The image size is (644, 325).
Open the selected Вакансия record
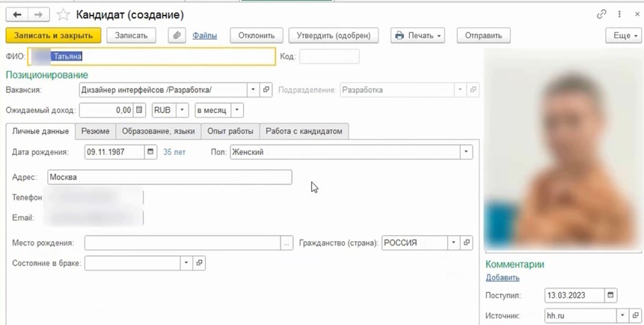266,90
